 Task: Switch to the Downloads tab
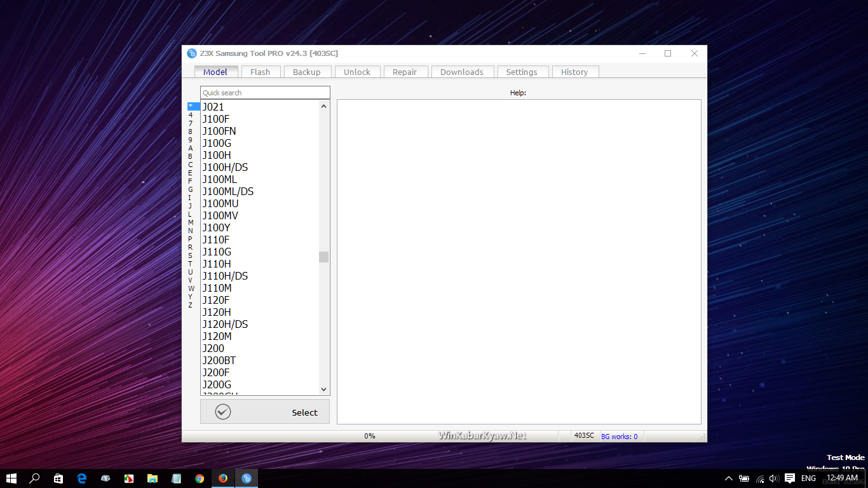click(x=462, y=72)
